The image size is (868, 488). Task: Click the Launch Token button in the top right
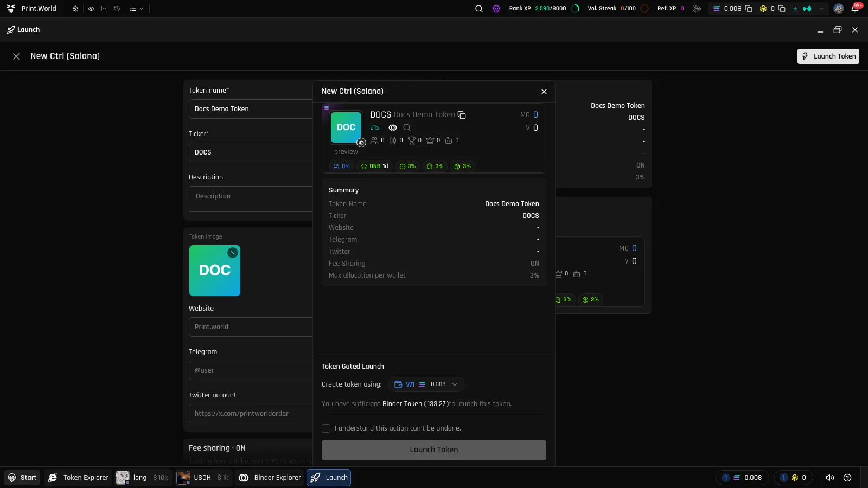click(x=828, y=56)
